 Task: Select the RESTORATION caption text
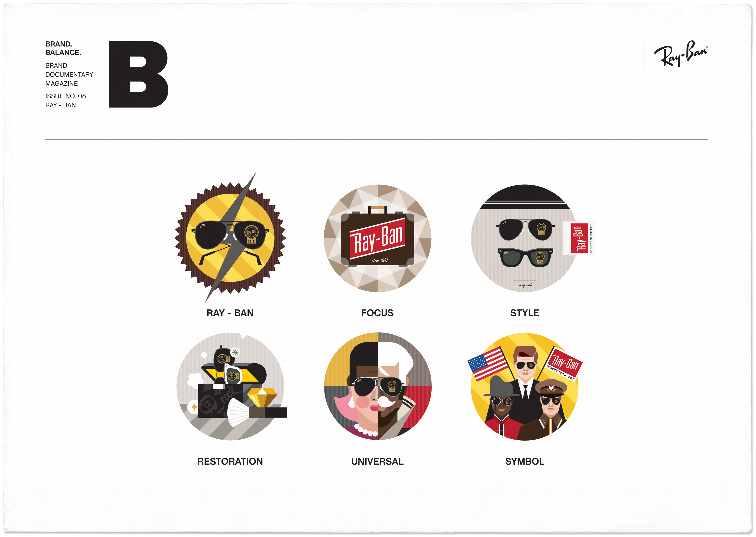(x=230, y=461)
